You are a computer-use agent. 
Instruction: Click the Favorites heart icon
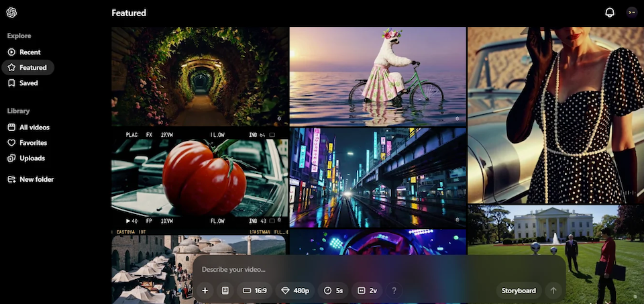pos(11,143)
